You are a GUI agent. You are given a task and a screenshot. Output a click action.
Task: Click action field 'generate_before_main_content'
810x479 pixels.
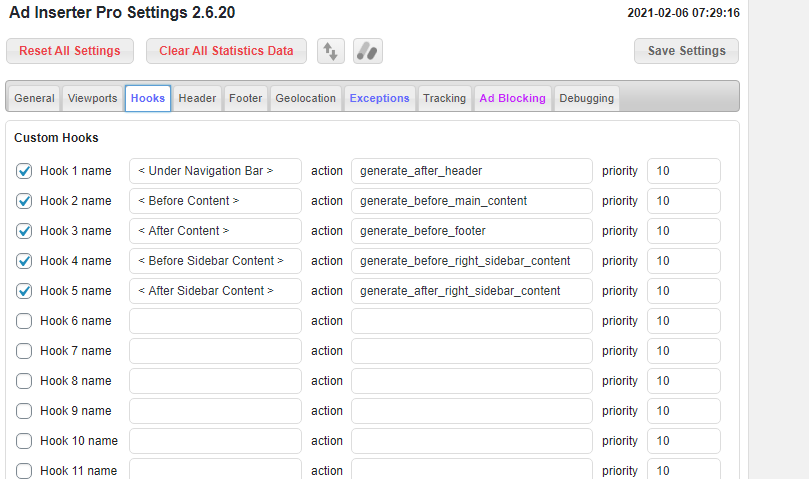tap(472, 201)
